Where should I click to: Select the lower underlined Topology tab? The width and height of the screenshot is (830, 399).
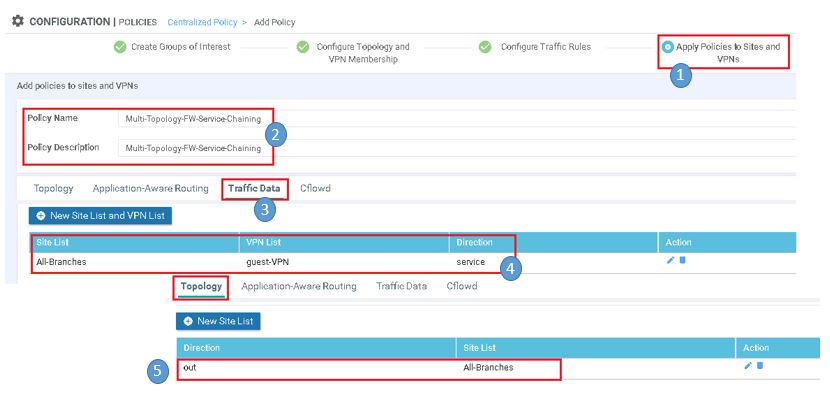pyautogui.click(x=201, y=286)
